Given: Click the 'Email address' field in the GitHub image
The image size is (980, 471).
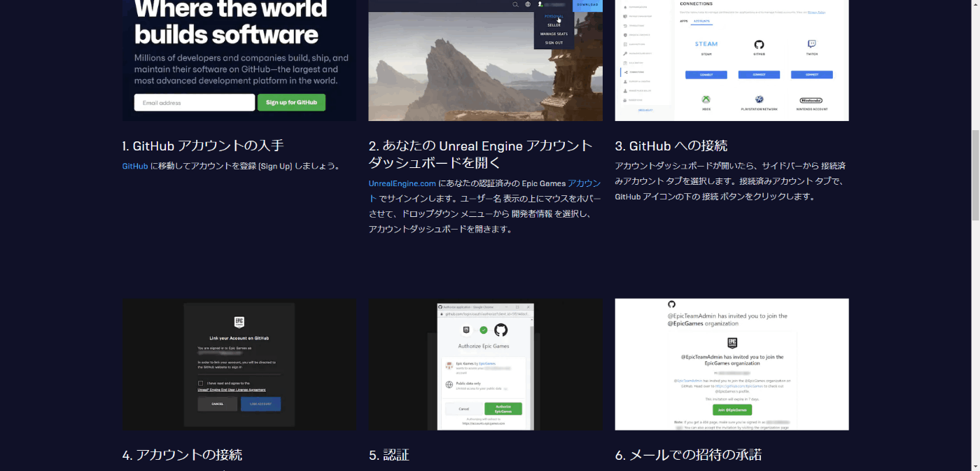Looking at the screenshot, I should tap(195, 102).
